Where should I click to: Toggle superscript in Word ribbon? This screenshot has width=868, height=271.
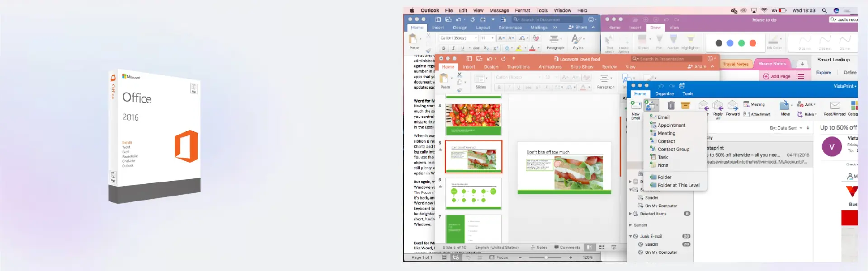495,48
